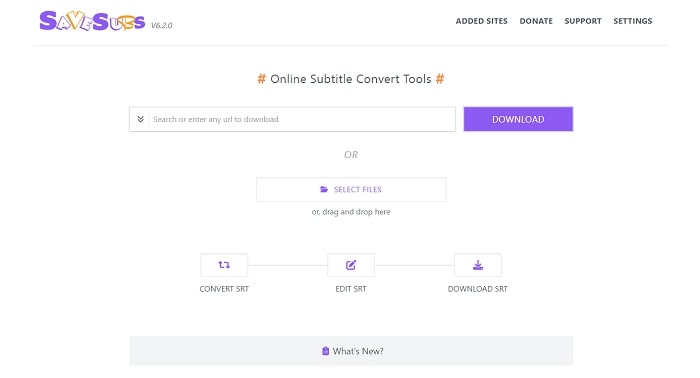The height and width of the screenshot is (378, 700).
Task: Open the SUPPORT menu item
Action: [583, 21]
